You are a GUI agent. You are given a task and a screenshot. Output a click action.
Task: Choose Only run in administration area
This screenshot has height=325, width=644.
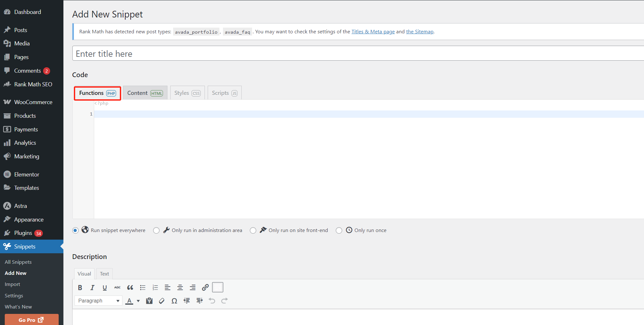156,230
